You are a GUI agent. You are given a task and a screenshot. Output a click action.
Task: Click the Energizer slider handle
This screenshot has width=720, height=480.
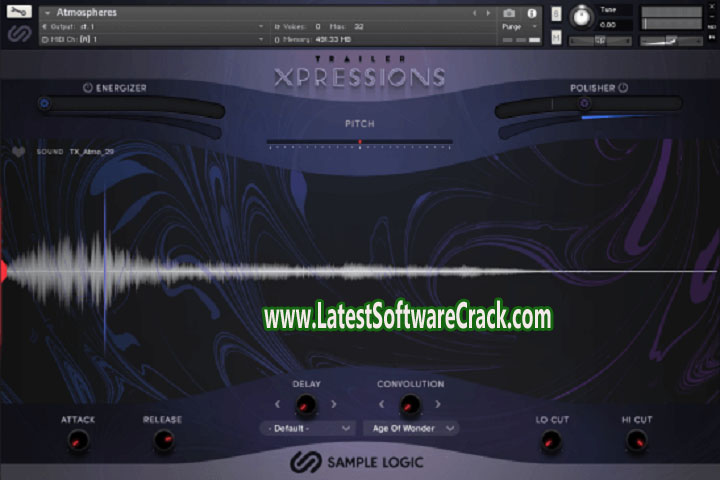point(45,103)
